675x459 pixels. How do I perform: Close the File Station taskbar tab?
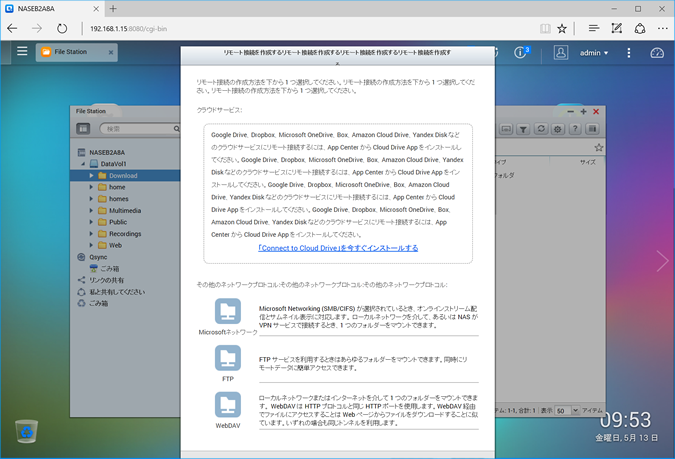coord(111,52)
